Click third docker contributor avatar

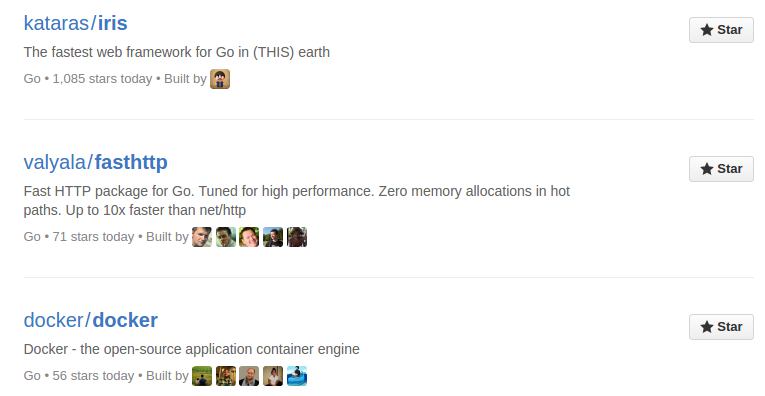pyautogui.click(x=249, y=376)
